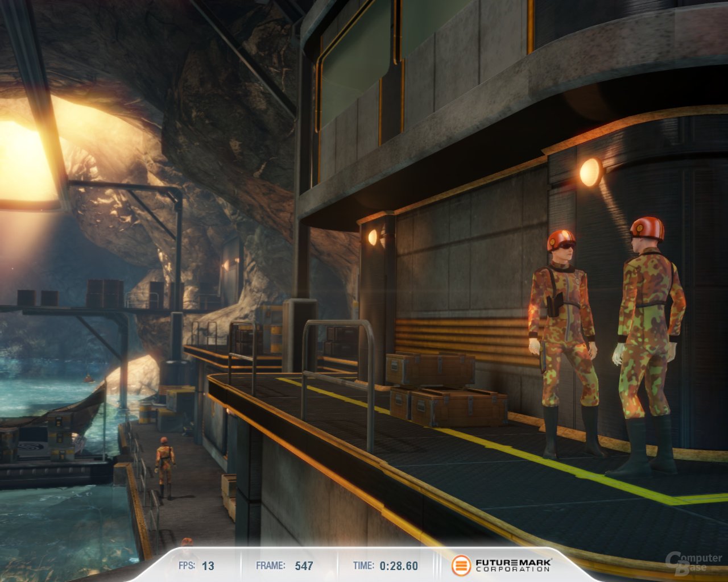This screenshot has height=582, width=728.
Task: Click the FUTUREMARK CORPORATION text
Action: coord(514,565)
